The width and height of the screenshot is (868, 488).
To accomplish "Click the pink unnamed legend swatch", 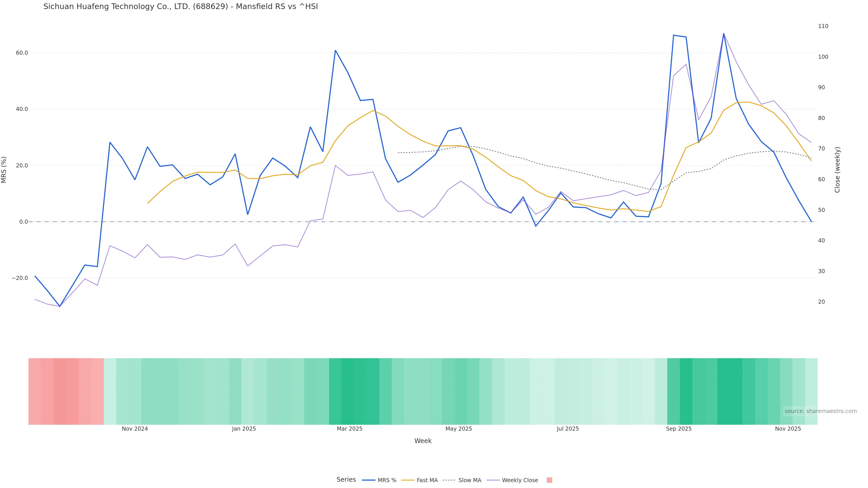I will coord(549,480).
